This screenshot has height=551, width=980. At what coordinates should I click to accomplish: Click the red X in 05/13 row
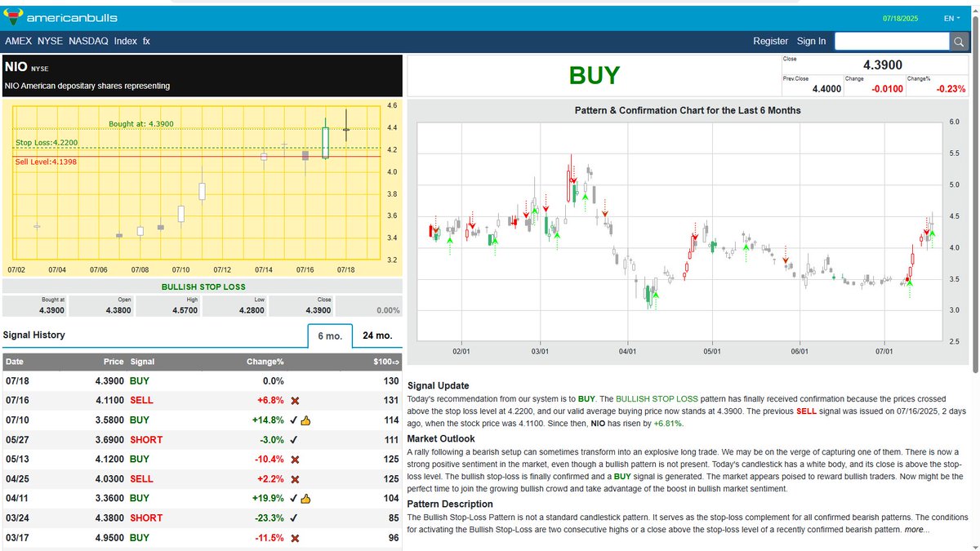click(295, 460)
